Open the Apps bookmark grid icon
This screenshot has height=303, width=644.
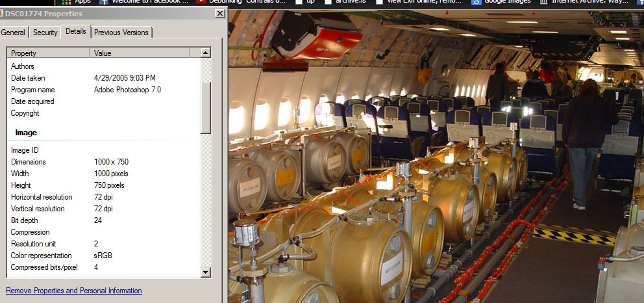(x=66, y=2)
